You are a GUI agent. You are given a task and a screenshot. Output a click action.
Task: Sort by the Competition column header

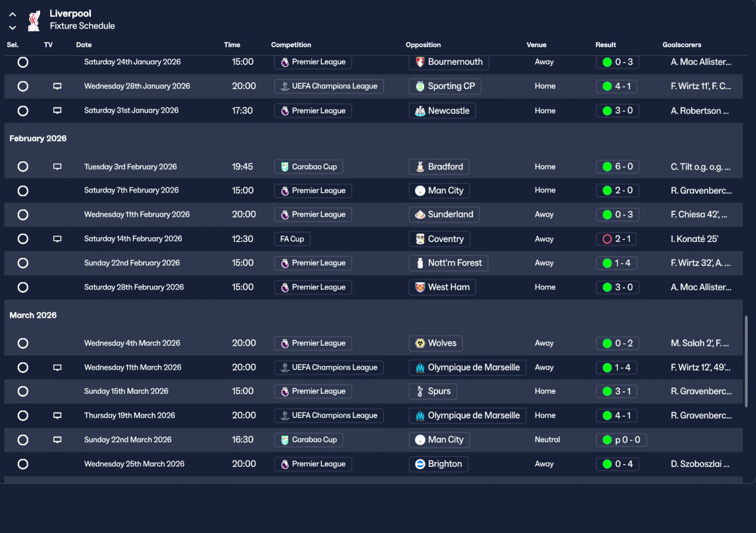[291, 45]
